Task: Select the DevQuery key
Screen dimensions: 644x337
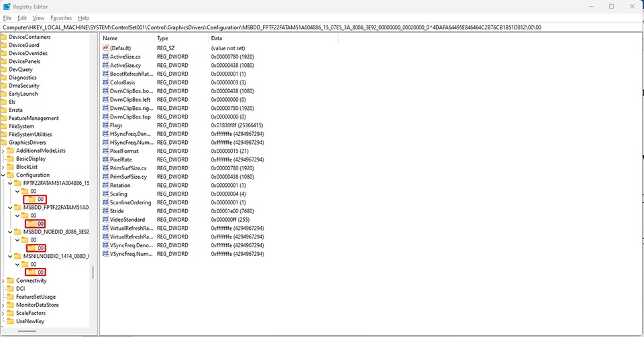Action: [21, 69]
